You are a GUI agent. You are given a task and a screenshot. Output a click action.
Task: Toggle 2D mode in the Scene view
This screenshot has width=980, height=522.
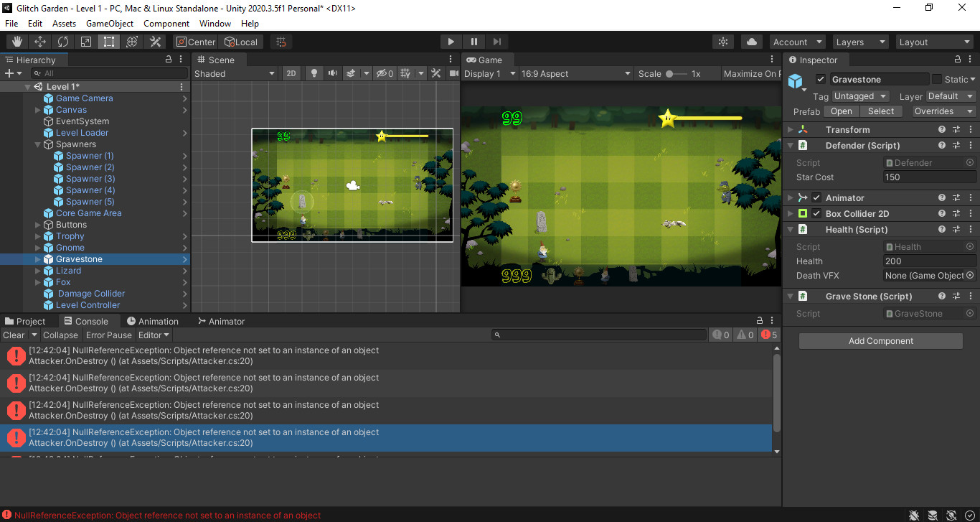(291, 73)
